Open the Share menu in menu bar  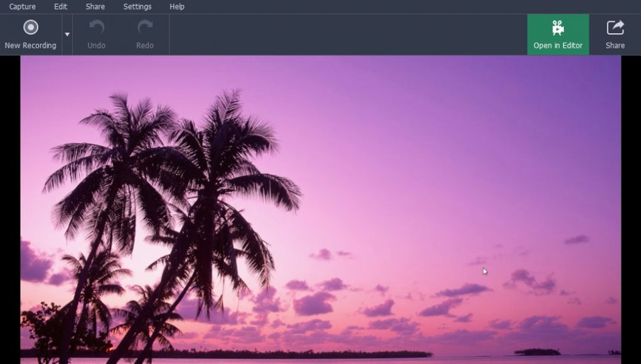pos(95,6)
